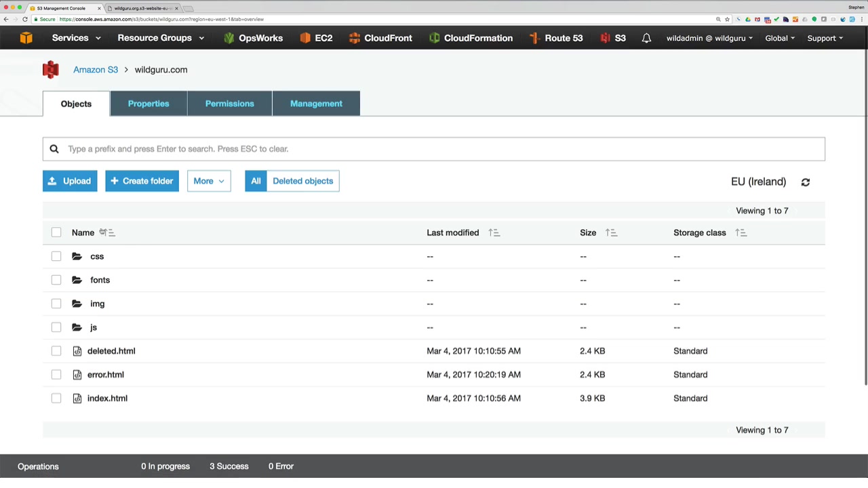Expand the Resource Groups menu

[x=161, y=38]
